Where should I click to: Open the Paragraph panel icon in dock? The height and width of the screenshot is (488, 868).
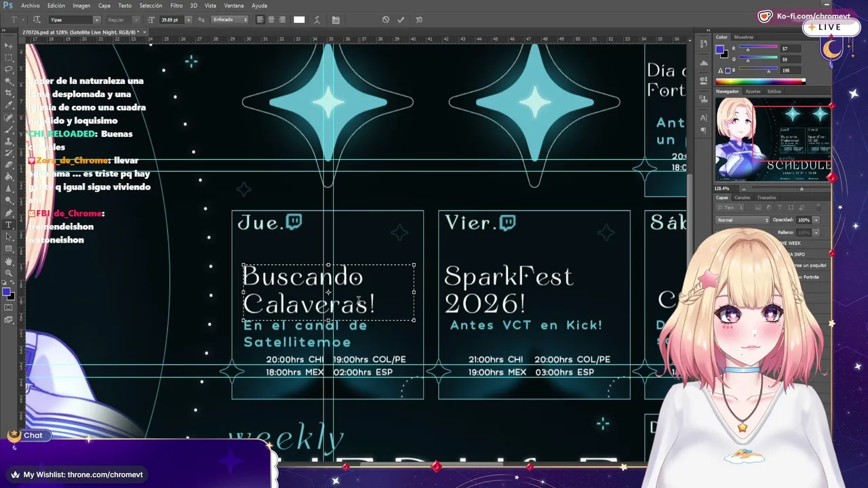703,130
